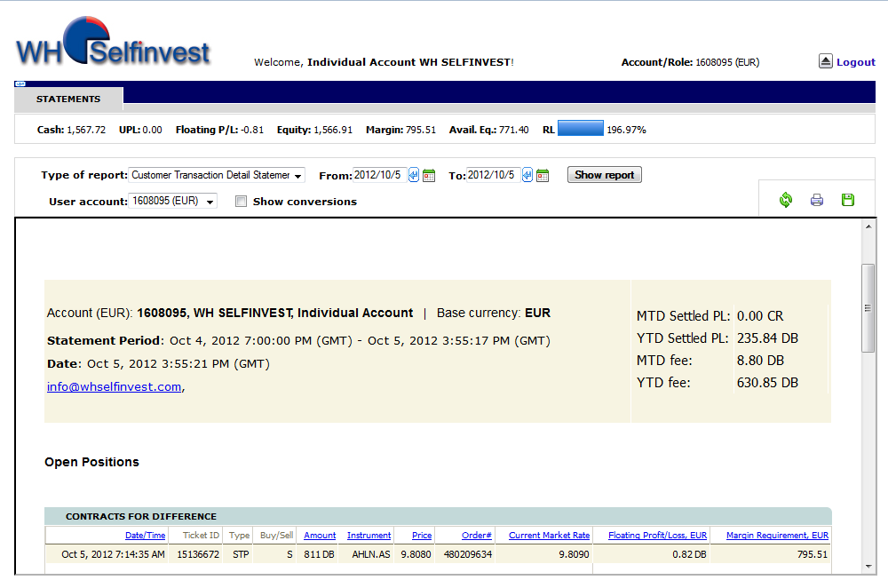Click the logout eject icon

pos(826,61)
